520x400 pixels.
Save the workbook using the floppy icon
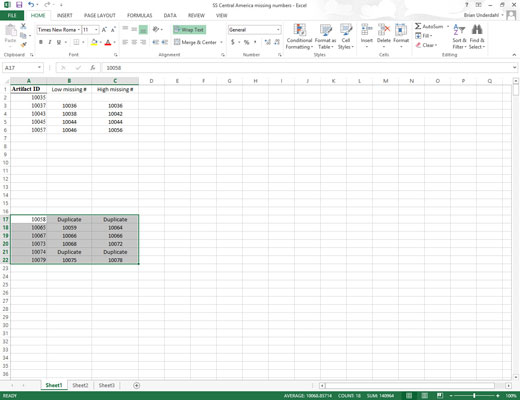tap(19, 5)
